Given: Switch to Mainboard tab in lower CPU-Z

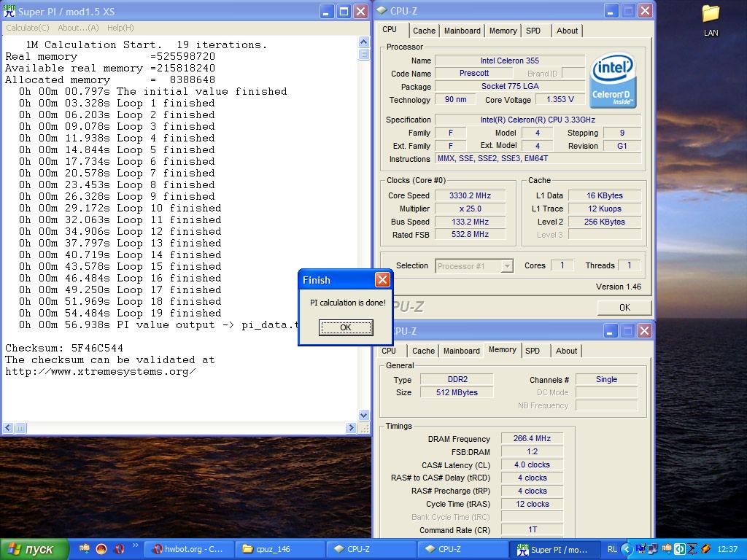Looking at the screenshot, I should tap(462, 351).
